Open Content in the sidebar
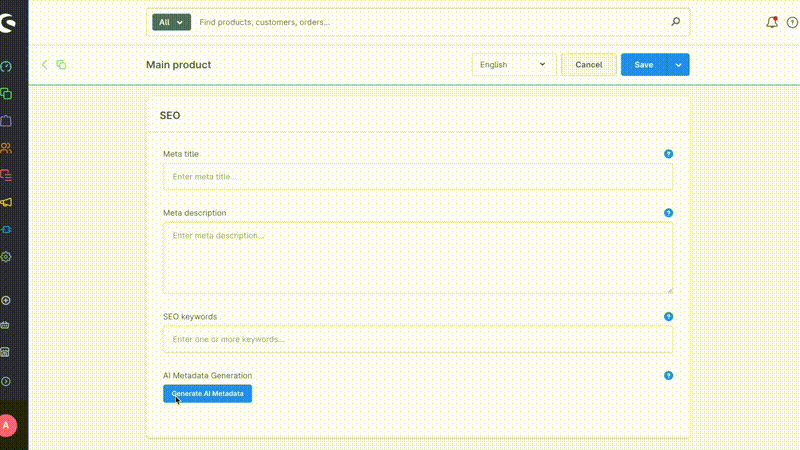Image resolution: width=800 pixels, height=450 pixels. coord(6,175)
